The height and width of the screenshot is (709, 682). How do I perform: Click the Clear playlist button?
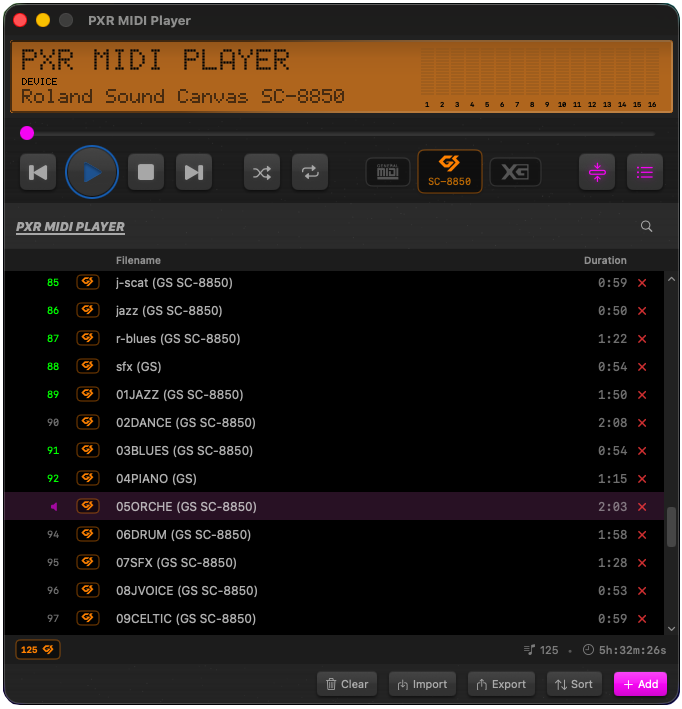coord(346,684)
